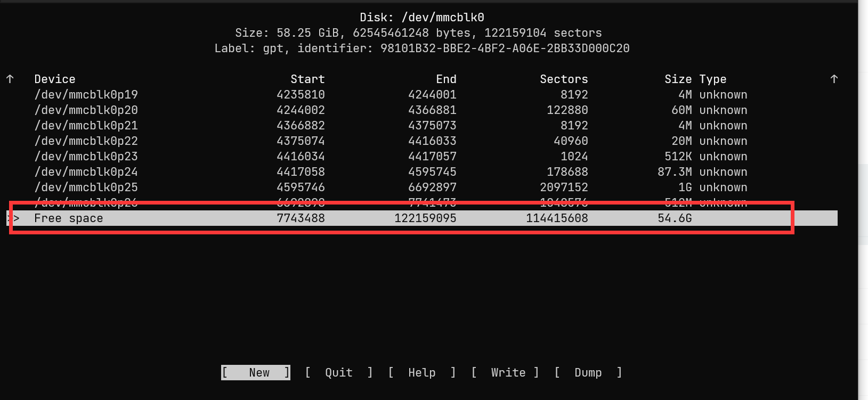Viewport: 868px width, 400px height.
Task: Click the Sectors column header
Action: (564, 79)
